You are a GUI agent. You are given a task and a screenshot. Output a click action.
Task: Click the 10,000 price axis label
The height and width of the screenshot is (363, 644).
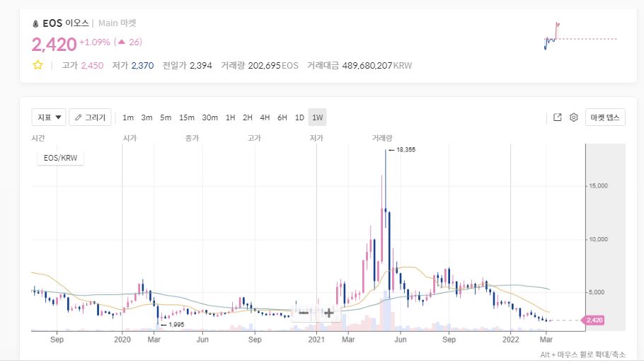598,239
